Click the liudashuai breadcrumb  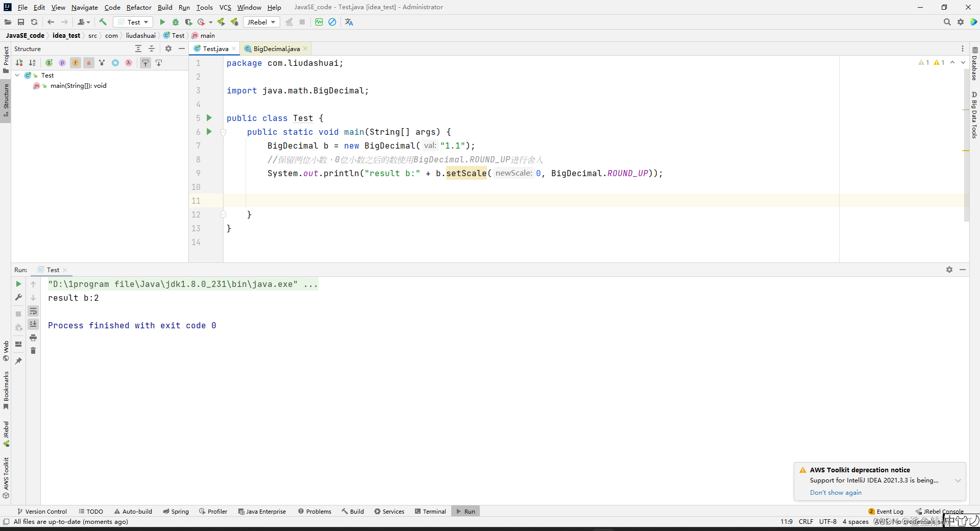tap(141, 35)
